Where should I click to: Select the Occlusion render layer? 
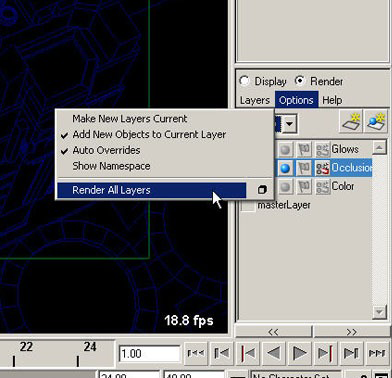tap(352, 167)
